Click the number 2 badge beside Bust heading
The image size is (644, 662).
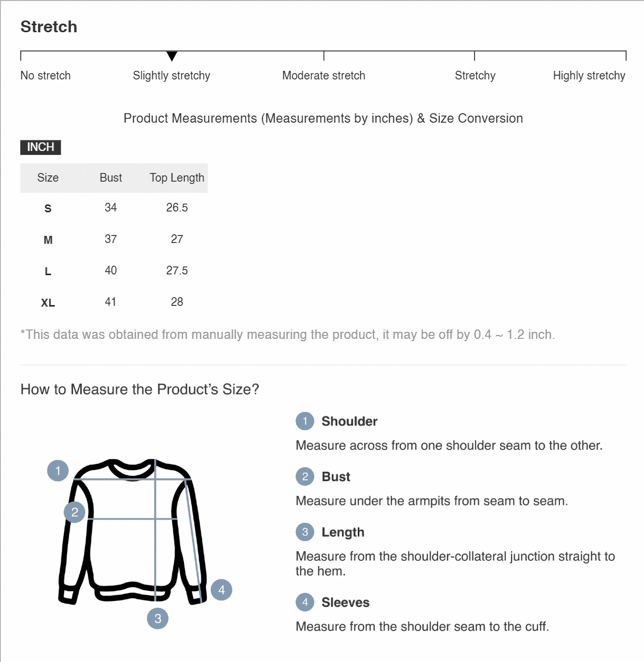305,477
